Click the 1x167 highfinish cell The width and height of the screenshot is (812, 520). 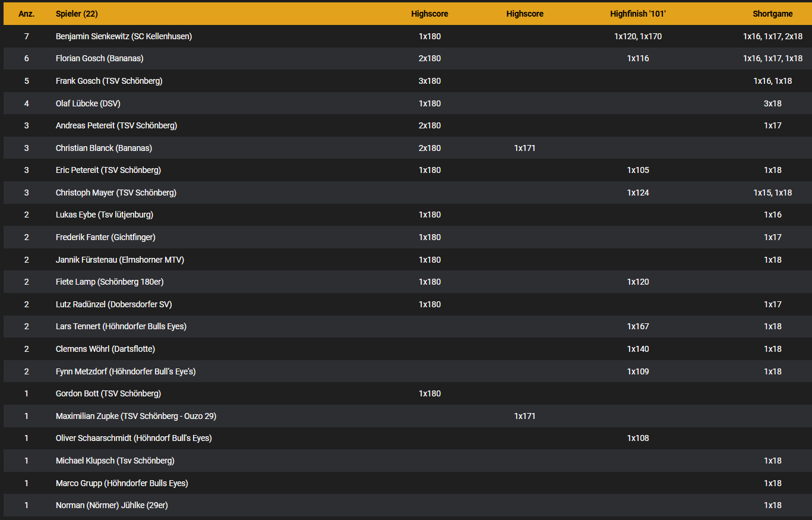point(637,326)
